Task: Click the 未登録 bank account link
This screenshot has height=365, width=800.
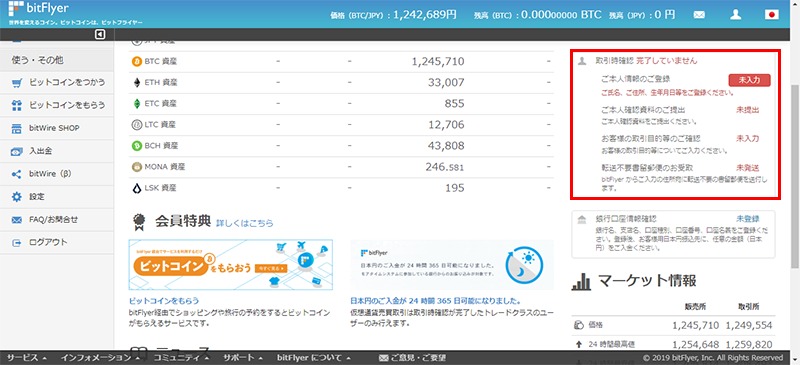Action: tap(747, 218)
